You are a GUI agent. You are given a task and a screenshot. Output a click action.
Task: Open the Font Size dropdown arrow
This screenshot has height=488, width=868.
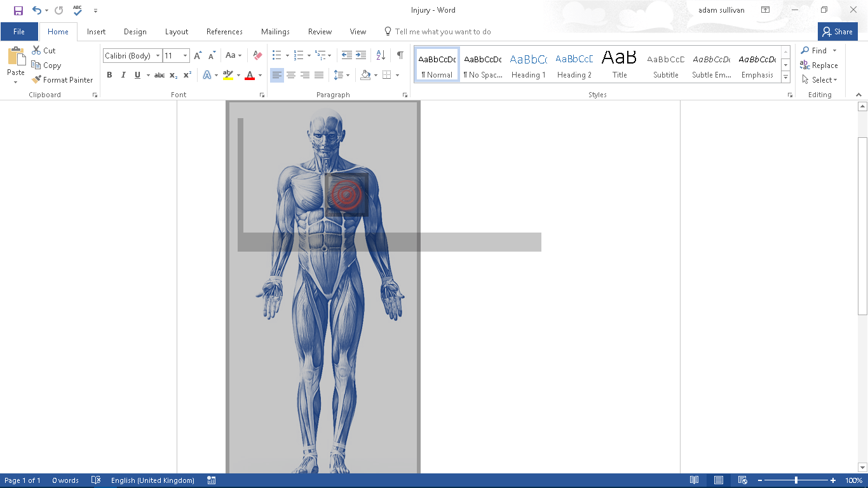click(186, 55)
